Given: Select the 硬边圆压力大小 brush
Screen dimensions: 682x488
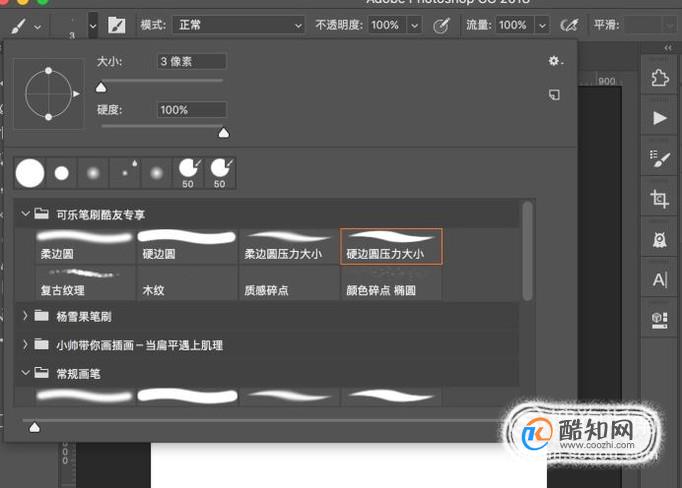Looking at the screenshot, I should [x=391, y=246].
